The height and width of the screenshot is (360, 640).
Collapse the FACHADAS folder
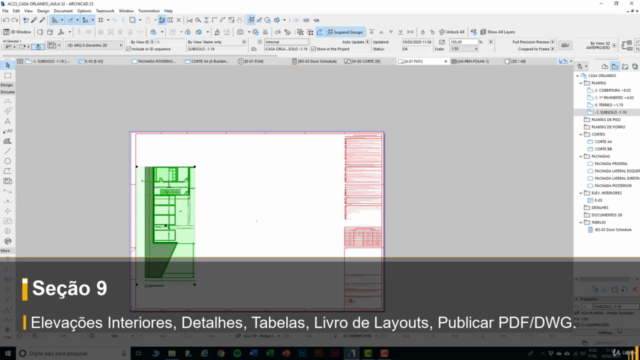[x=581, y=156]
